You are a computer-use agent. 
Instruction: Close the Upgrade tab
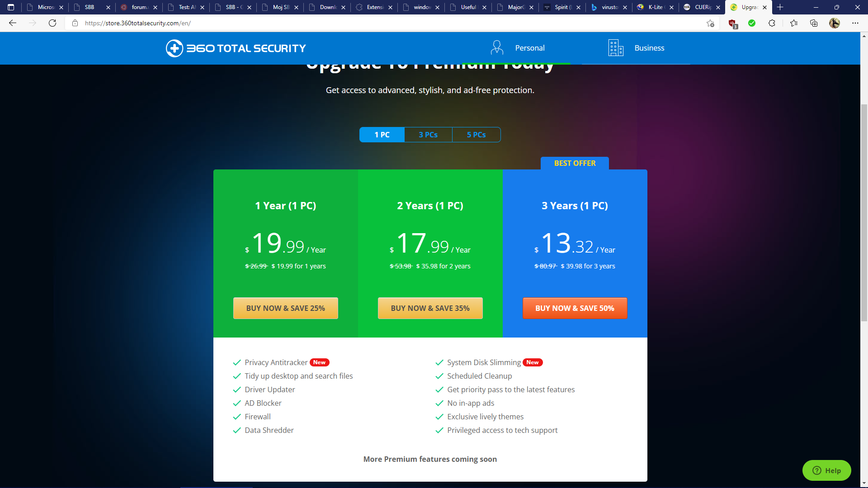click(764, 7)
